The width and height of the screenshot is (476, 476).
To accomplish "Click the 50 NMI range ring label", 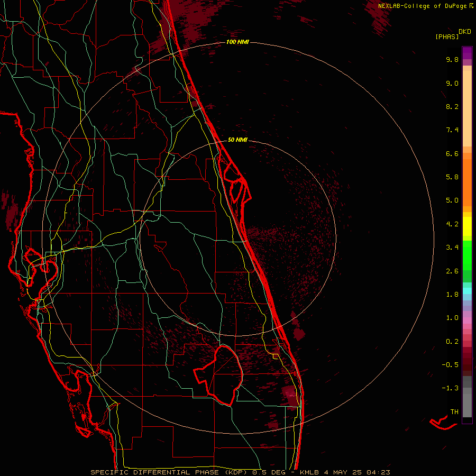I will pyautogui.click(x=237, y=140).
